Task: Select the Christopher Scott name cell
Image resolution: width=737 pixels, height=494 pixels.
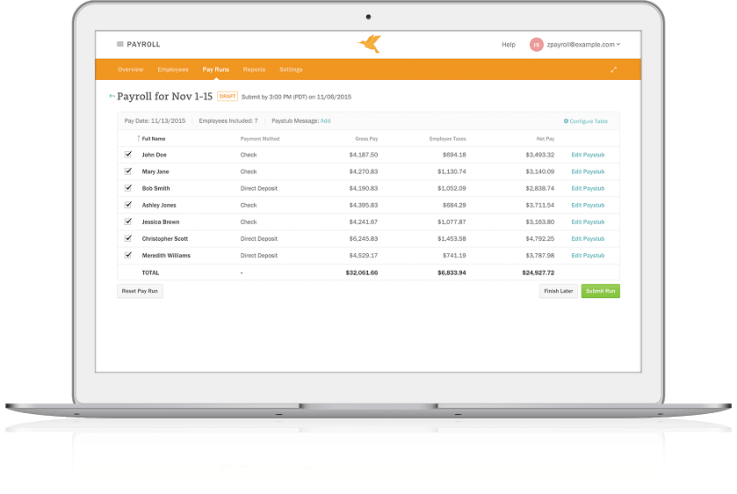Action: click(165, 239)
